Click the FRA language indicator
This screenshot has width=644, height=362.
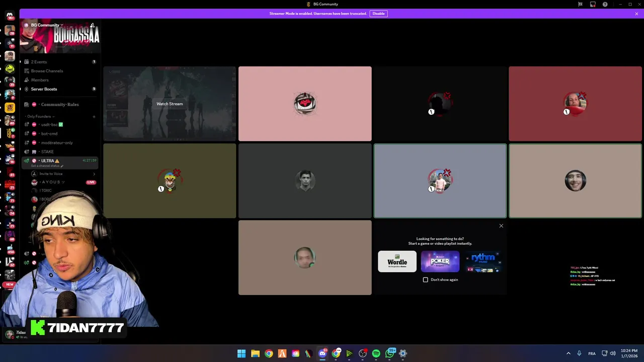[x=592, y=353]
